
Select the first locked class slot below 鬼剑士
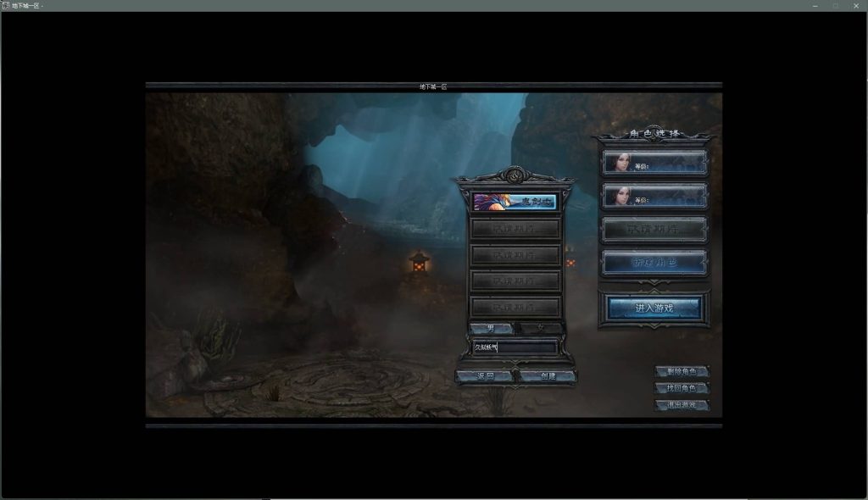coord(515,229)
